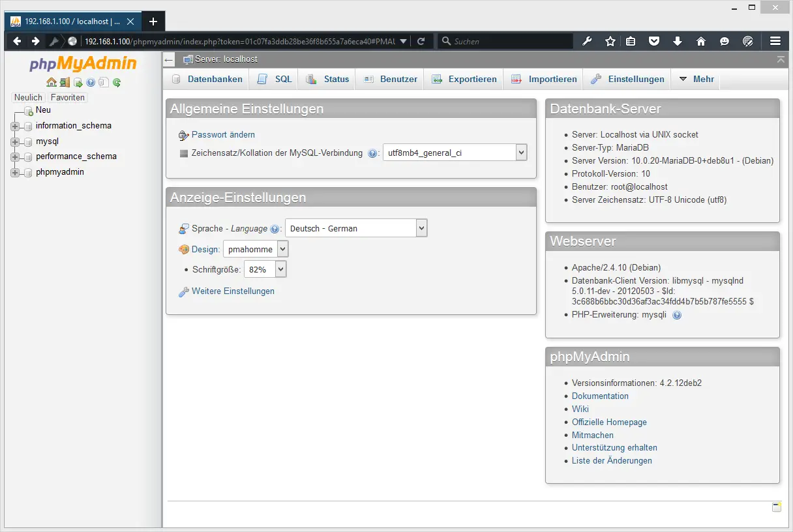793x532 pixels.
Task: Bookmark this page with star icon
Action: coord(610,41)
